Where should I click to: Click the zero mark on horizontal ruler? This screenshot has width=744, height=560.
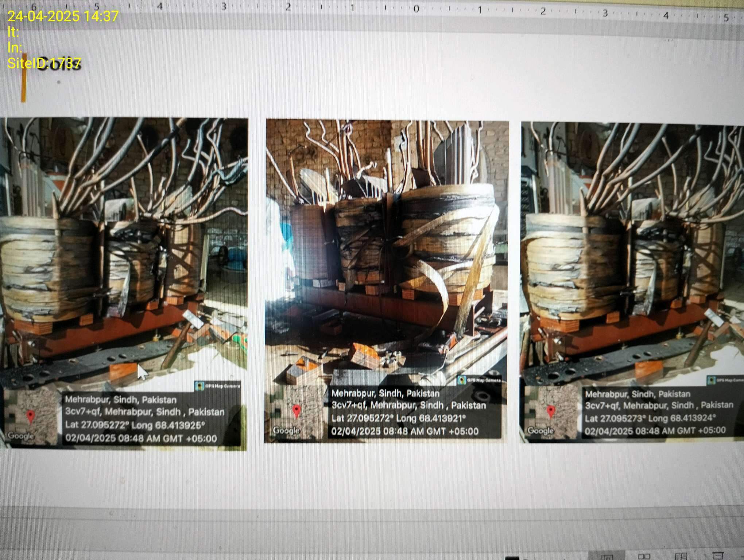point(416,9)
